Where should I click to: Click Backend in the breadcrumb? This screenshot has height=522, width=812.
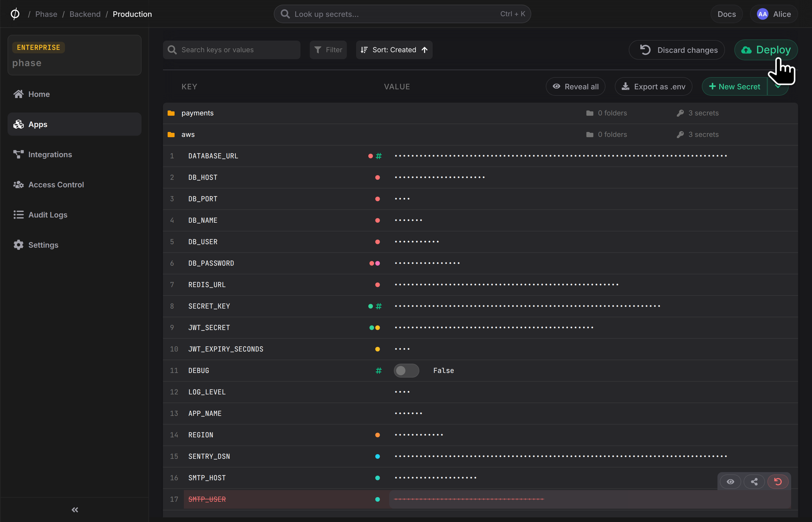[85, 14]
